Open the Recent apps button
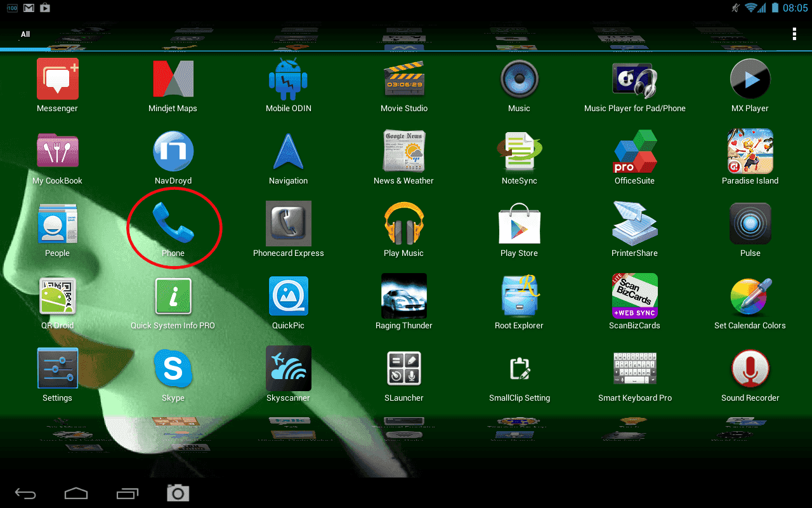This screenshot has height=508, width=812. 127,493
